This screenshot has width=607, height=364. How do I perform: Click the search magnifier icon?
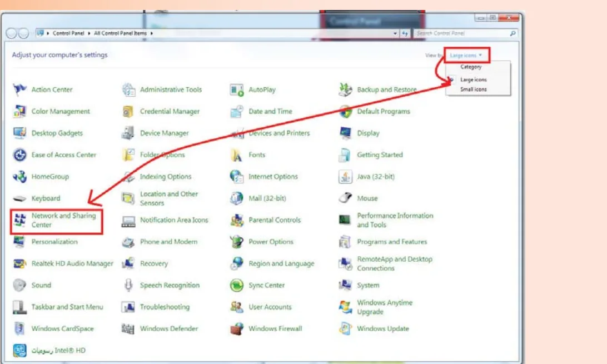(x=513, y=34)
